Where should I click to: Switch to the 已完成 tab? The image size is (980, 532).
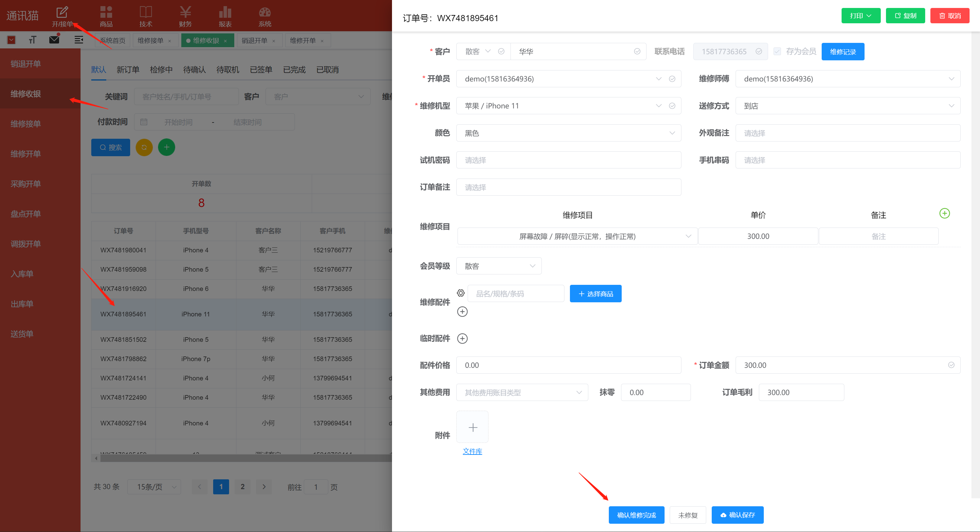point(294,70)
